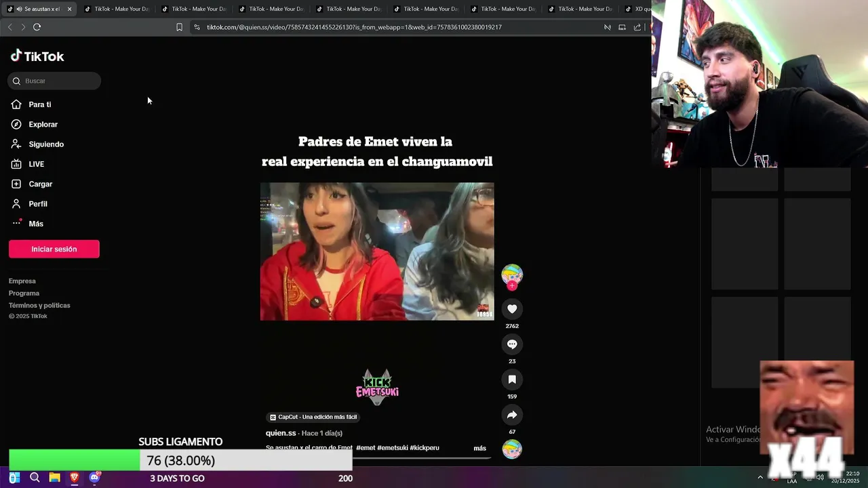Open Discord from the taskbar
Viewport: 868px width, 488px height.
coord(95,478)
